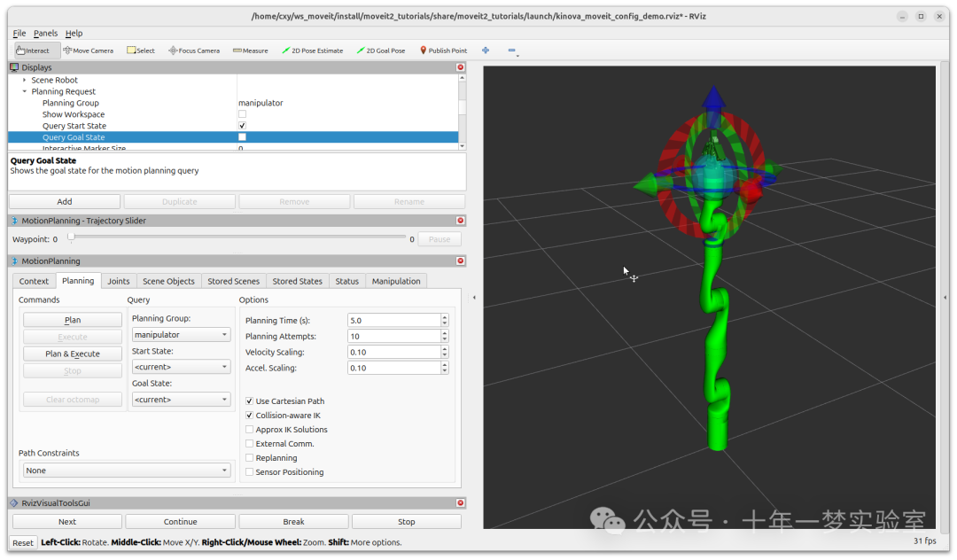The height and width of the screenshot is (560, 957).
Task: Click the blue minus remove-tool icon
Action: [x=511, y=51]
